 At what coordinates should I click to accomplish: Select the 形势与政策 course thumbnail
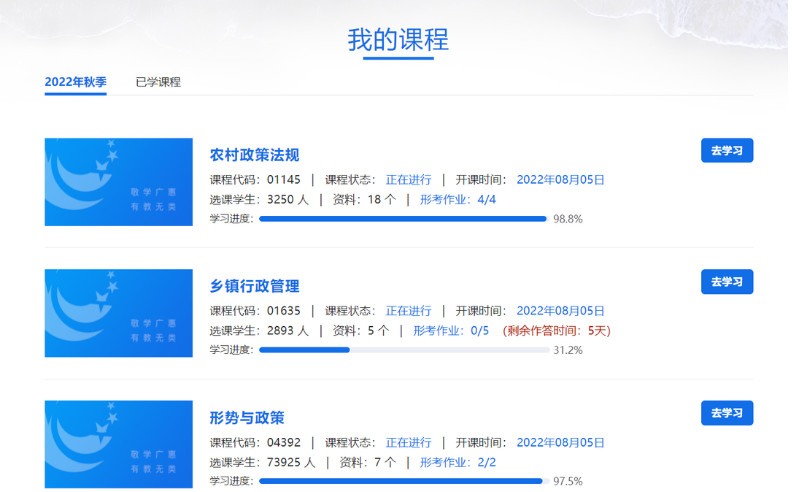coord(119,445)
